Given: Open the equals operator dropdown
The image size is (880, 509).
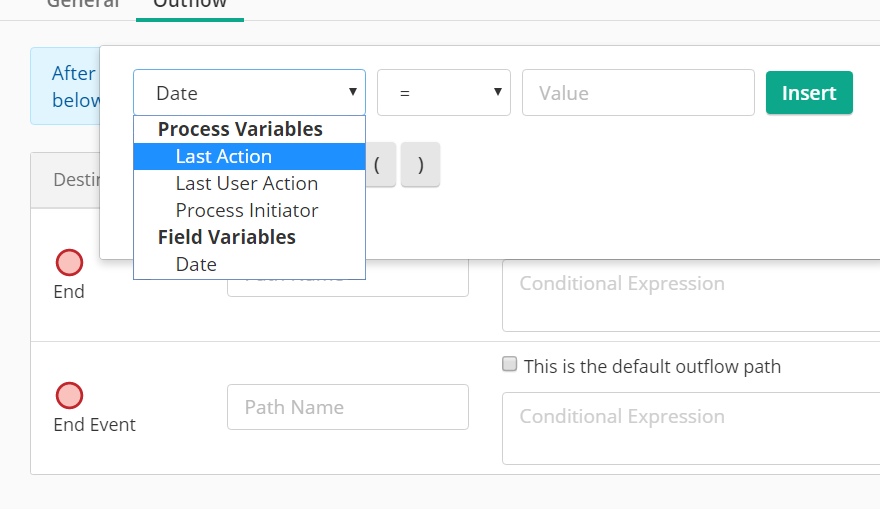Looking at the screenshot, I should pyautogui.click(x=443, y=93).
